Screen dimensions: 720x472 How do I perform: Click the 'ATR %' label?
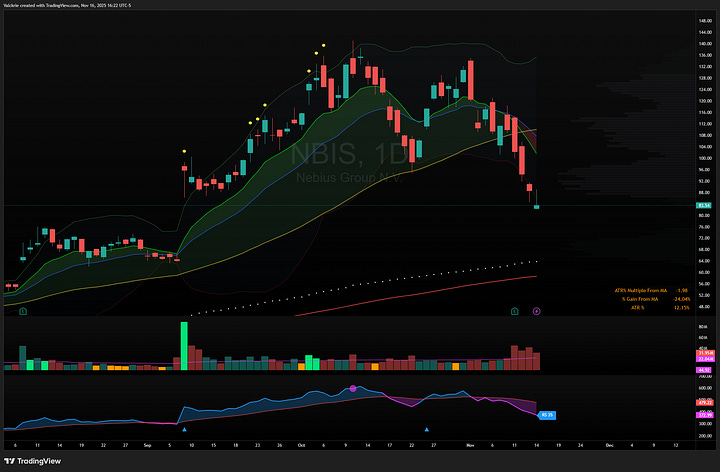click(638, 308)
